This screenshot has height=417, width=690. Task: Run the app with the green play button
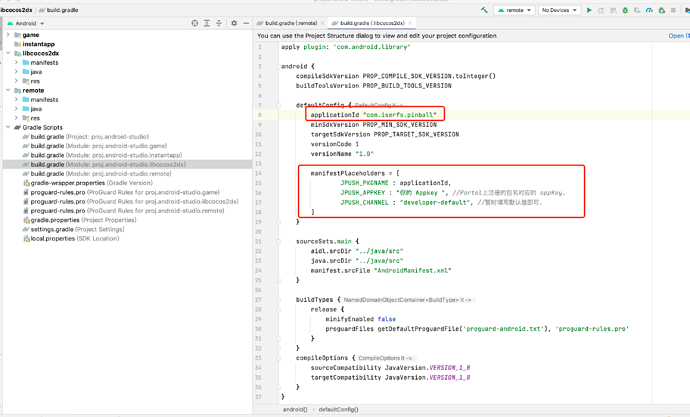tap(589, 10)
